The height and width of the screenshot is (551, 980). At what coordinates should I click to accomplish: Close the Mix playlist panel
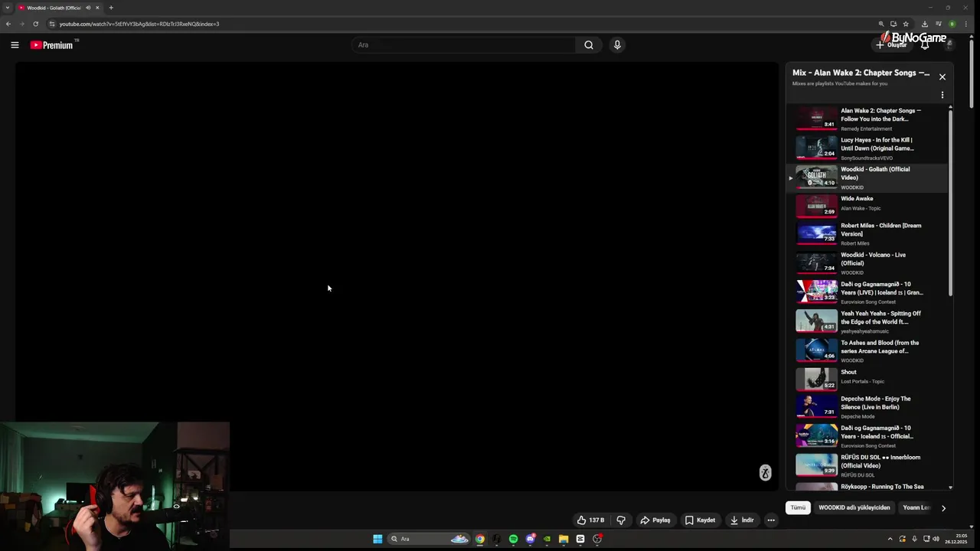pos(942,77)
